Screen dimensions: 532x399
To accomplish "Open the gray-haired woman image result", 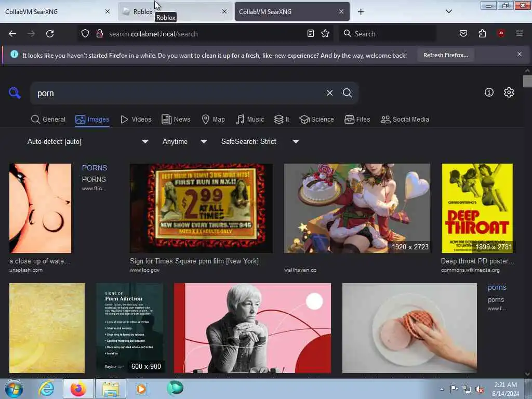I will [x=252, y=328].
